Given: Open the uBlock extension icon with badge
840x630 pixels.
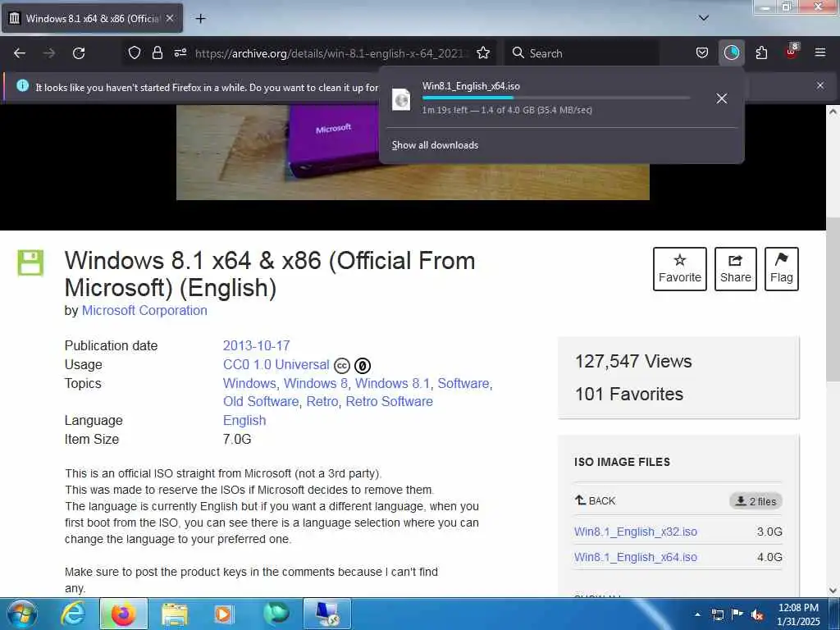Looking at the screenshot, I should 792,52.
